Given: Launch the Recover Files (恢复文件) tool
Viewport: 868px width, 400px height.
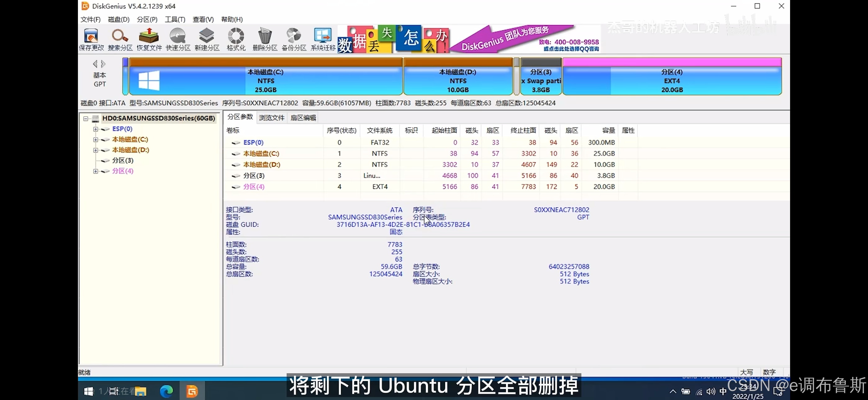Looking at the screenshot, I should pyautogui.click(x=149, y=39).
